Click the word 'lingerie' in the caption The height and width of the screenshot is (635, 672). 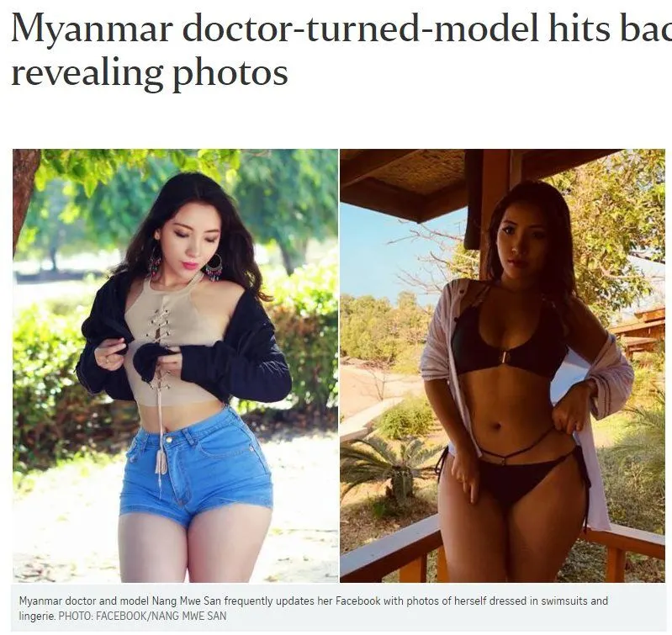tap(37, 616)
